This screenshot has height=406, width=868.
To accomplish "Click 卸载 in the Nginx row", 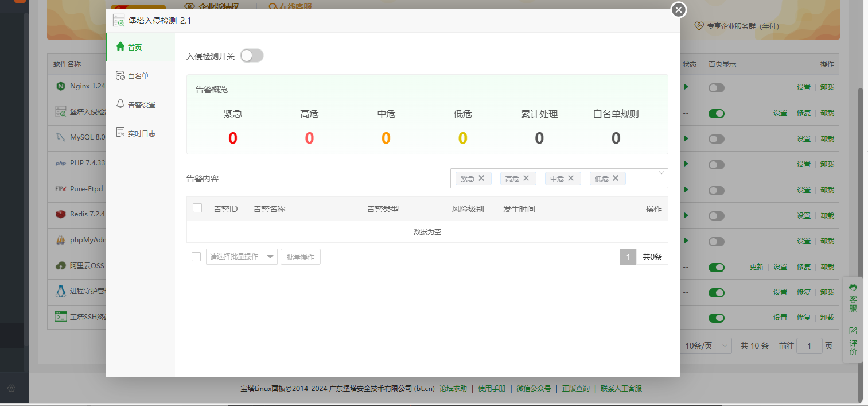I will point(827,87).
